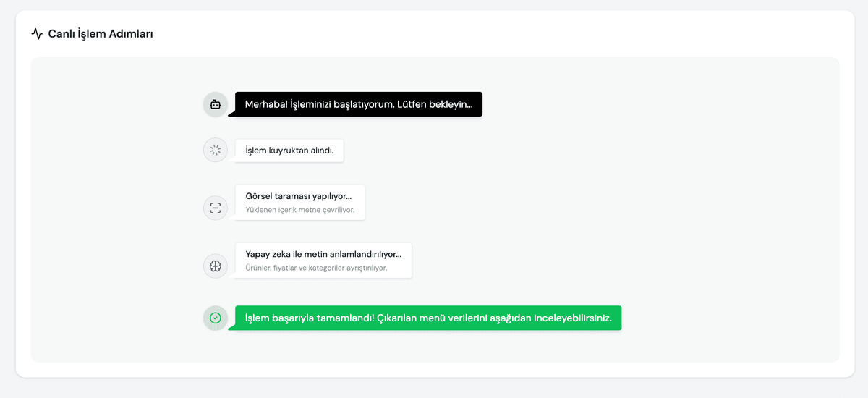Click 'Ürünler, fiyatlar ve kategoriler ayrıştırılıyor.' subtitle

pos(316,268)
